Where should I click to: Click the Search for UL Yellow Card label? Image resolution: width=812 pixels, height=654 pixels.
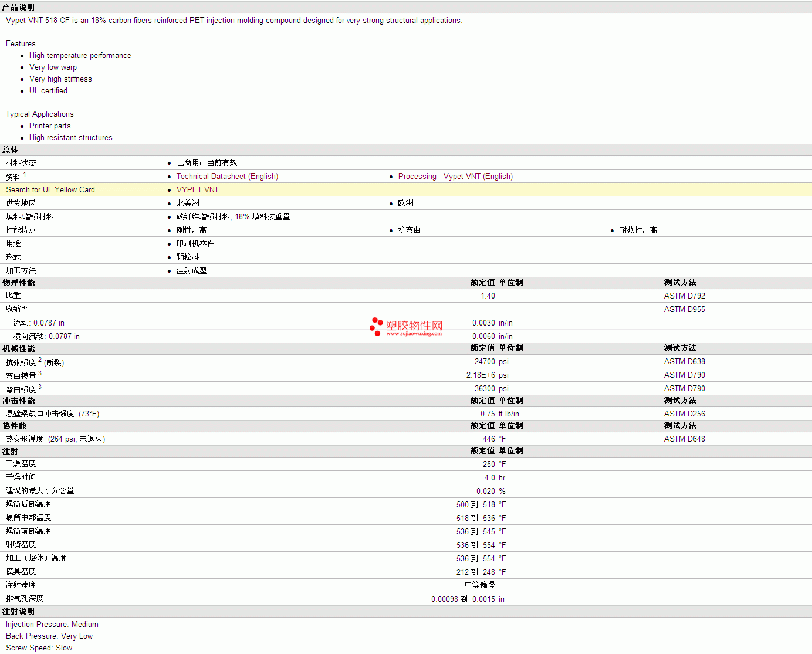coord(50,190)
